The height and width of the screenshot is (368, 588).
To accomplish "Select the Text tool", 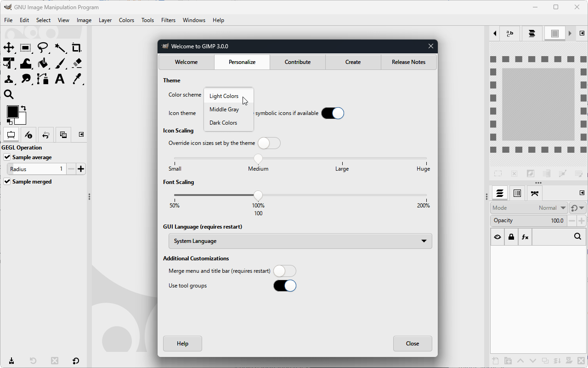I will (x=60, y=79).
